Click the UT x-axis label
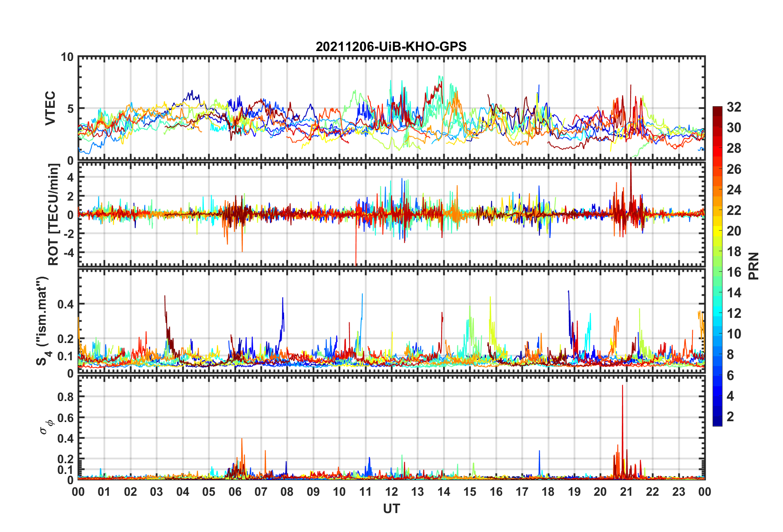This screenshot has height=532, width=783. 391,509
